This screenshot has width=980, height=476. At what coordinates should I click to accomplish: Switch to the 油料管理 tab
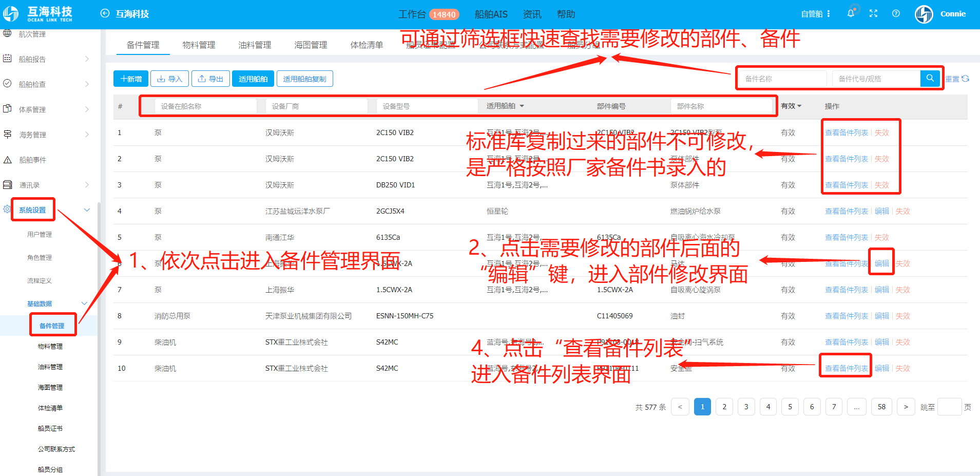point(255,45)
